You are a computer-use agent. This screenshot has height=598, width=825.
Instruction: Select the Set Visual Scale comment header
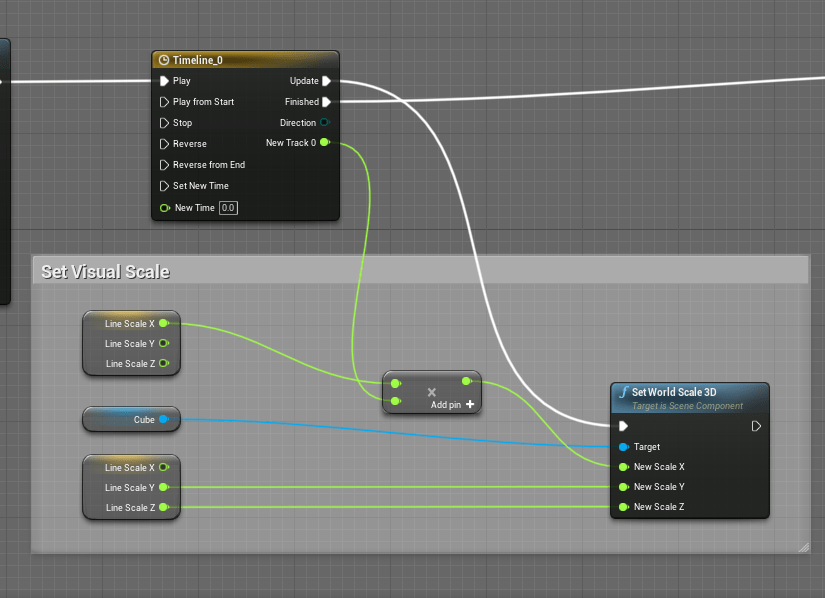105,272
